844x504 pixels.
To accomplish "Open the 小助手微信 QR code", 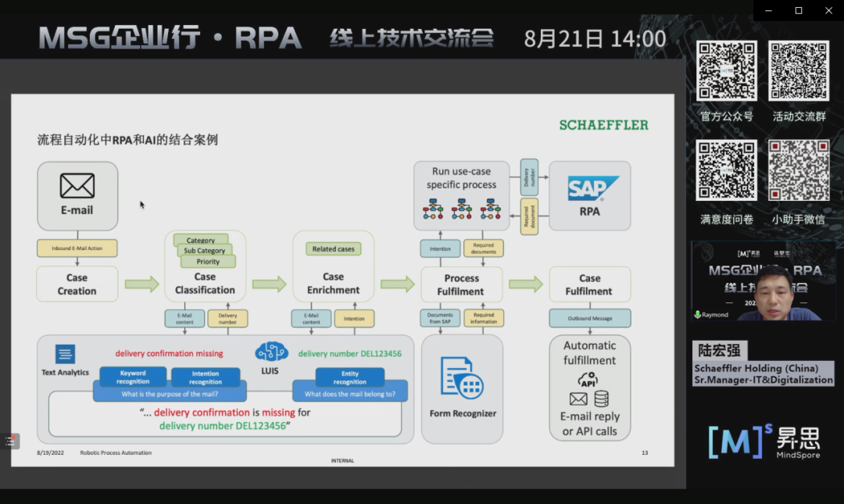I will click(799, 171).
